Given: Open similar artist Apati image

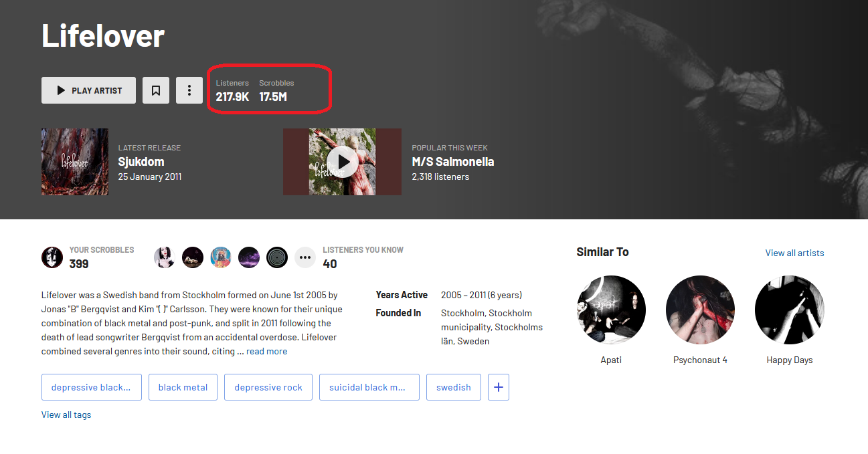Looking at the screenshot, I should 611,310.
